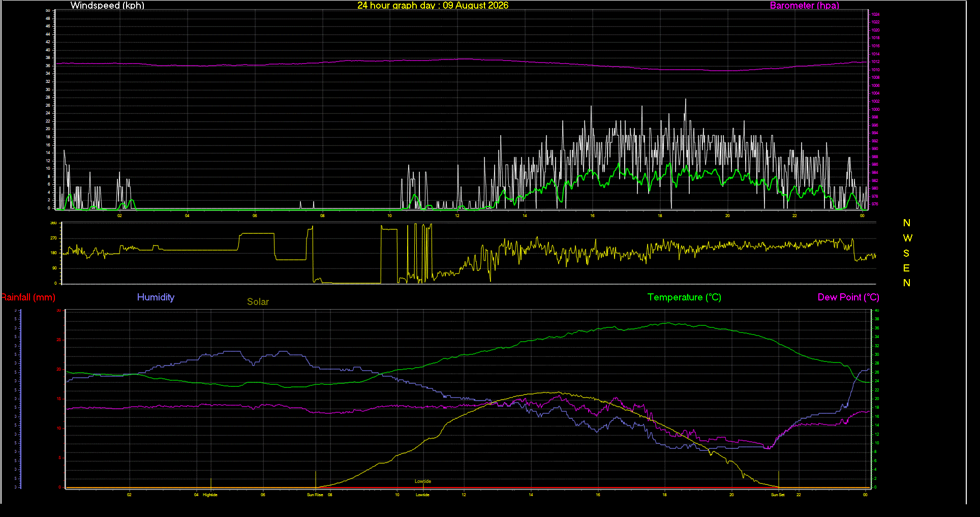980x517 pixels.
Task: Click the 'Barometer (hpa)' axis title
Action: tap(804, 6)
